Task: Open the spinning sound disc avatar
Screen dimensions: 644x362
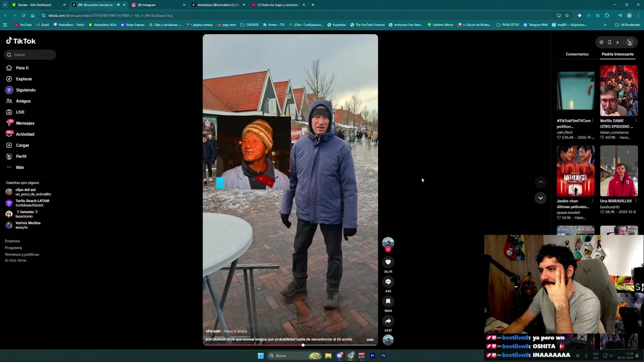Action: (388, 340)
